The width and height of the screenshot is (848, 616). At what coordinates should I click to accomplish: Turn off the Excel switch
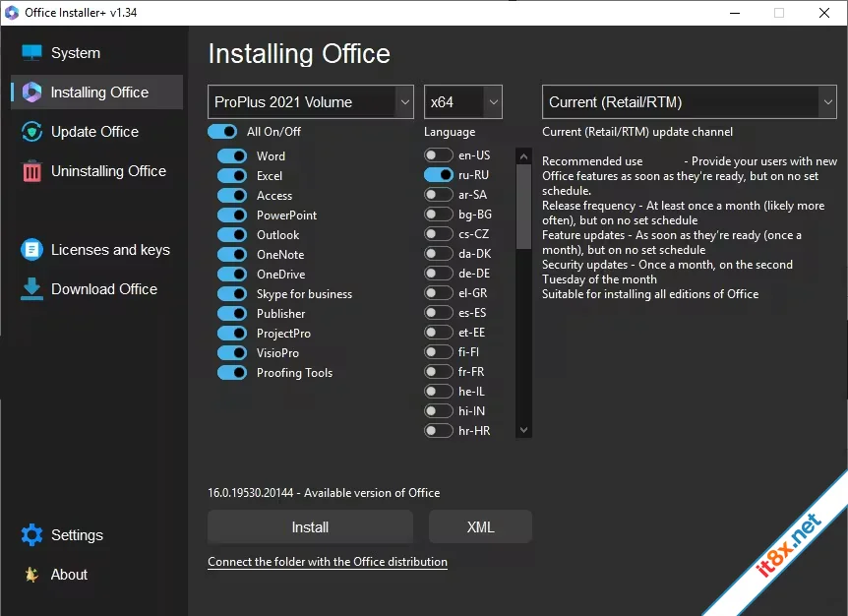point(232,176)
